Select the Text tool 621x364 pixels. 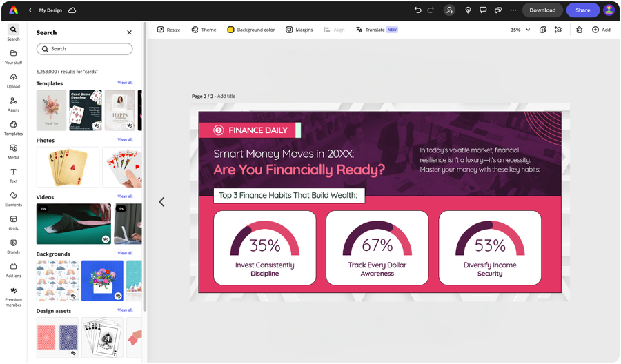coord(14,176)
